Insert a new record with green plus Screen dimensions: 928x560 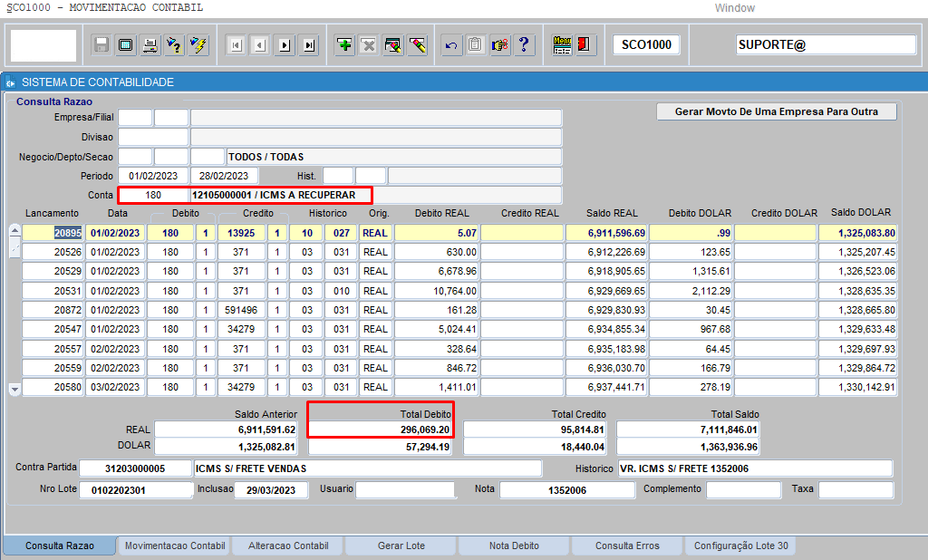[x=344, y=45]
